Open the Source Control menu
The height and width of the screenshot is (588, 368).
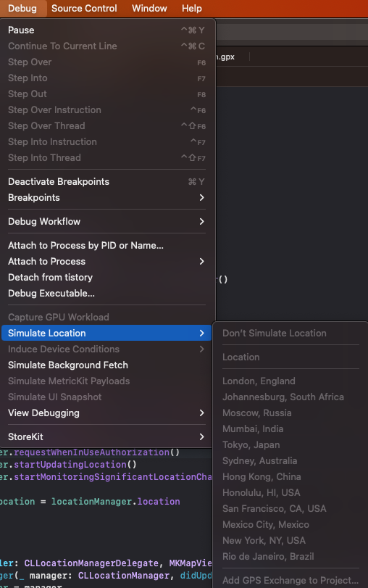click(x=84, y=8)
